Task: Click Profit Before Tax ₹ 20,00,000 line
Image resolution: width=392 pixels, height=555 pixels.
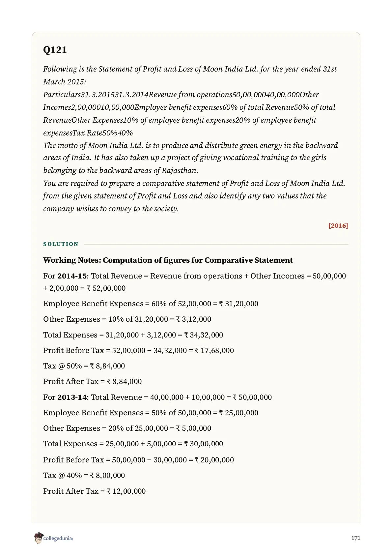Action: point(138,460)
